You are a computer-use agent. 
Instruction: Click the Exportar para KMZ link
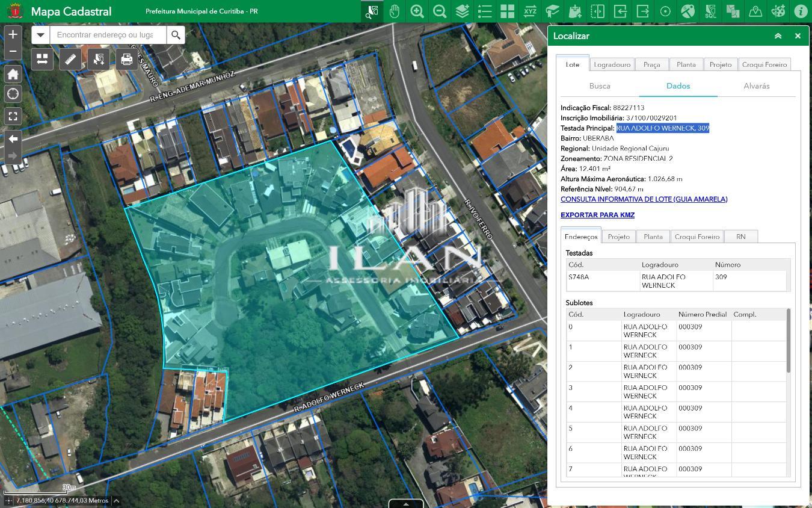tap(597, 215)
